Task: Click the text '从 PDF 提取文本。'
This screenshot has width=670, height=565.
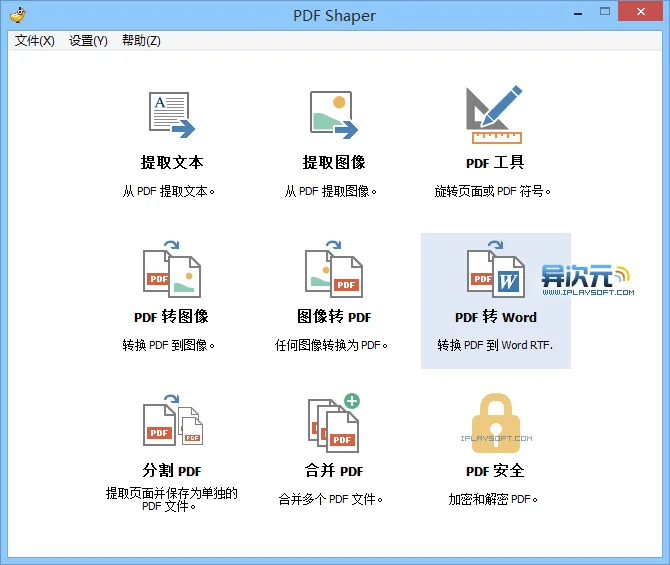Action: point(169,191)
